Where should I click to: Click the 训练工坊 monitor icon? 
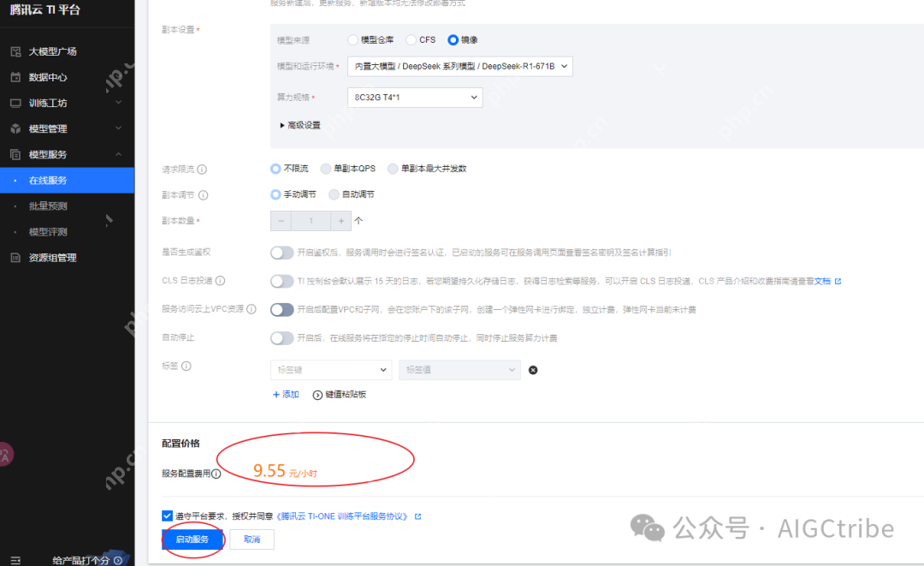[16, 103]
